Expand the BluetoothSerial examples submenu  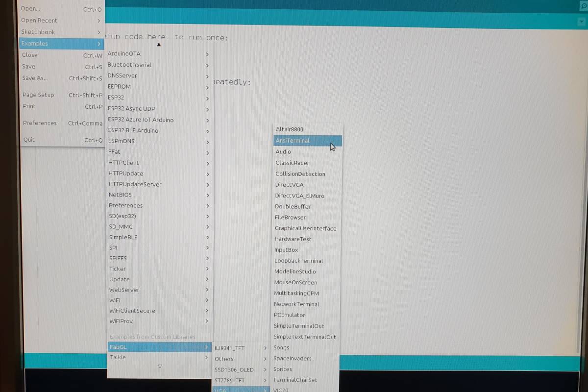(158, 65)
